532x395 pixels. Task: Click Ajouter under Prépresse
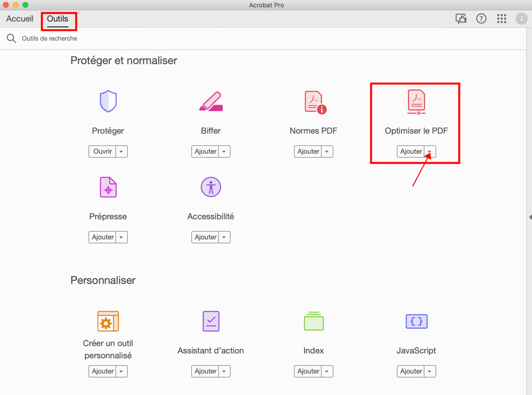point(102,237)
